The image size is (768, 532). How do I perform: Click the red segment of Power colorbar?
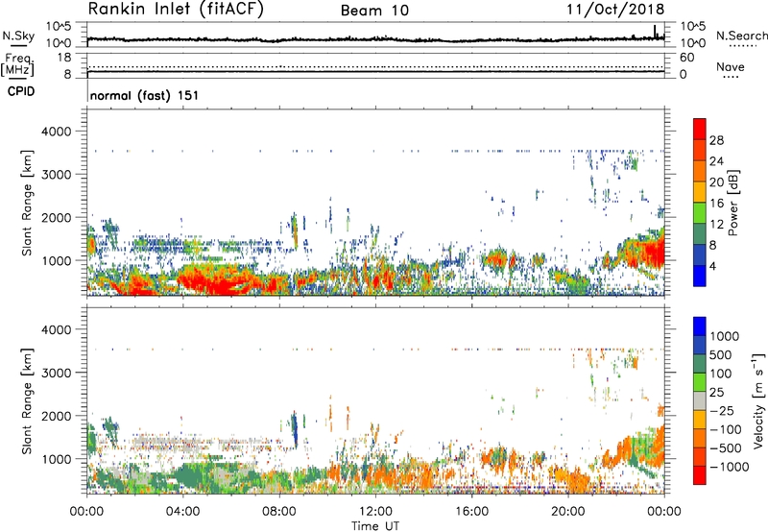700,129
